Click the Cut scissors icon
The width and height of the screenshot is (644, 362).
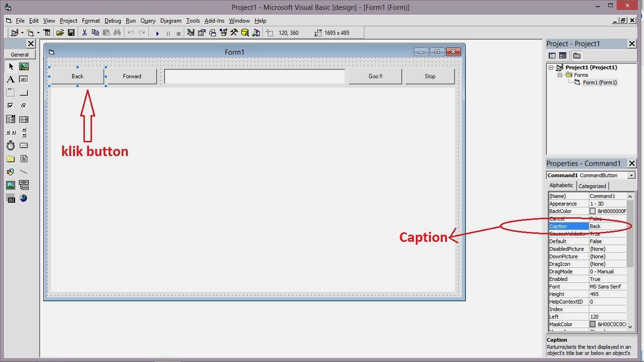point(84,33)
